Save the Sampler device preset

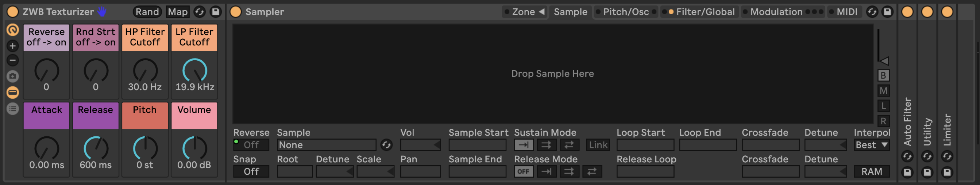(887, 12)
